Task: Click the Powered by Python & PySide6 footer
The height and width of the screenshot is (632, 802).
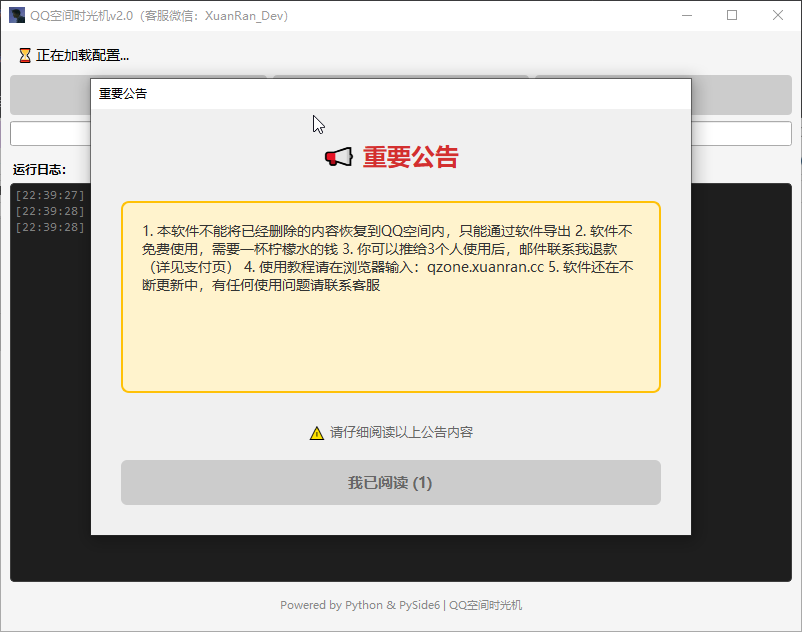Action: [401, 605]
